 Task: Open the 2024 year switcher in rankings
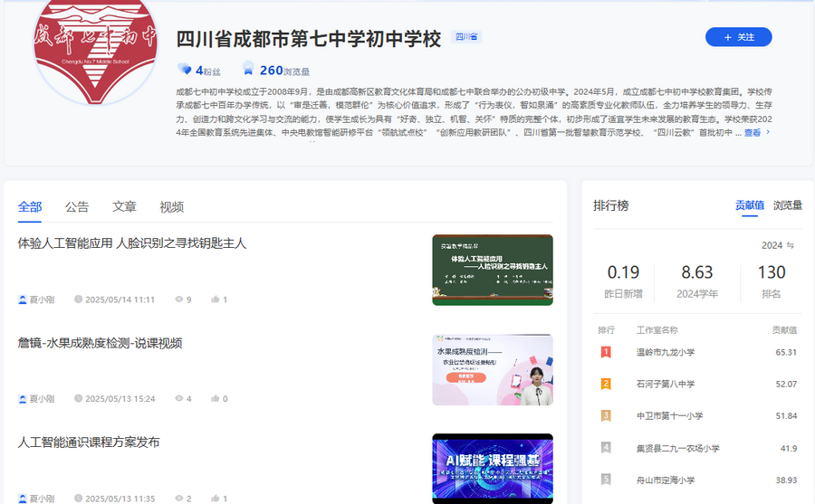click(x=778, y=245)
